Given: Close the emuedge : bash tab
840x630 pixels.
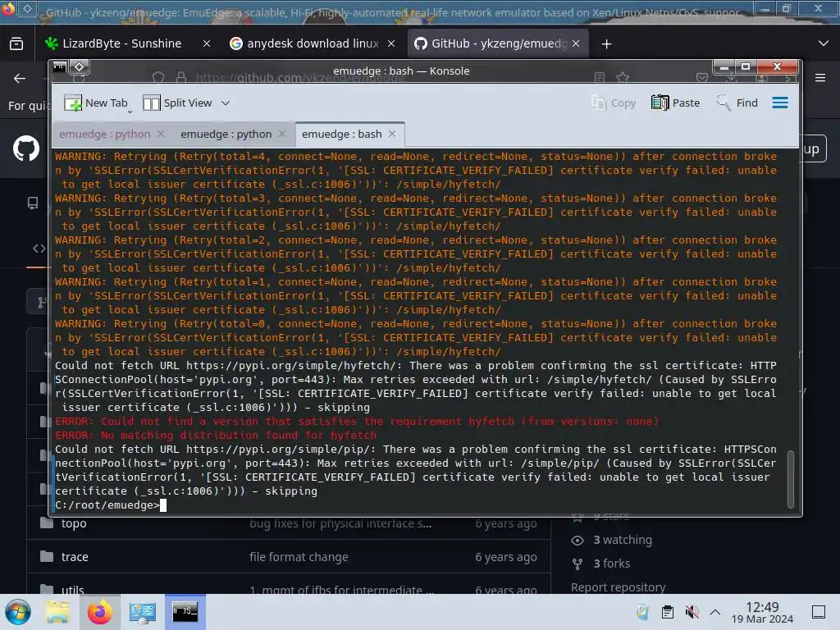Looking at the screenshot, I should click(392, 134).
